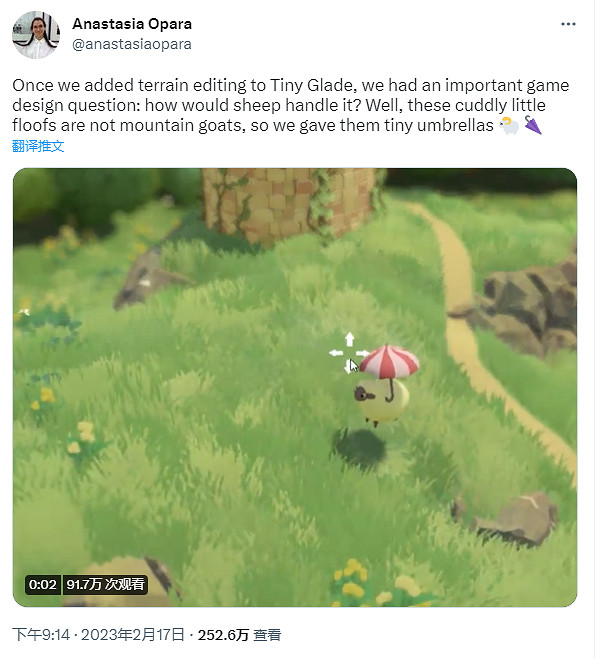Click the stone brick tower in video

290,204
